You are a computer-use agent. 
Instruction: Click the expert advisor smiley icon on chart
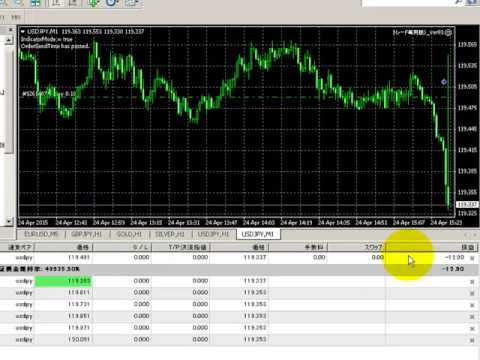pyautogui.click(x=449, y=32)
